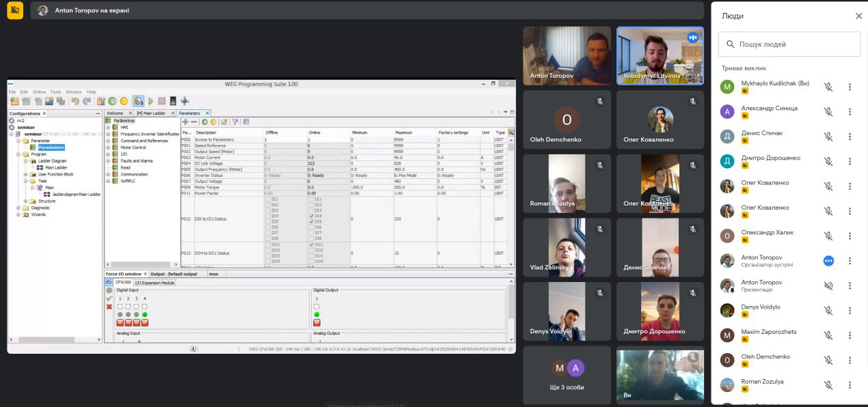The width and height of the screenshot is (868, 407).
Task: Click the green checkmark icon in Force I/O window
Action: 109,298
